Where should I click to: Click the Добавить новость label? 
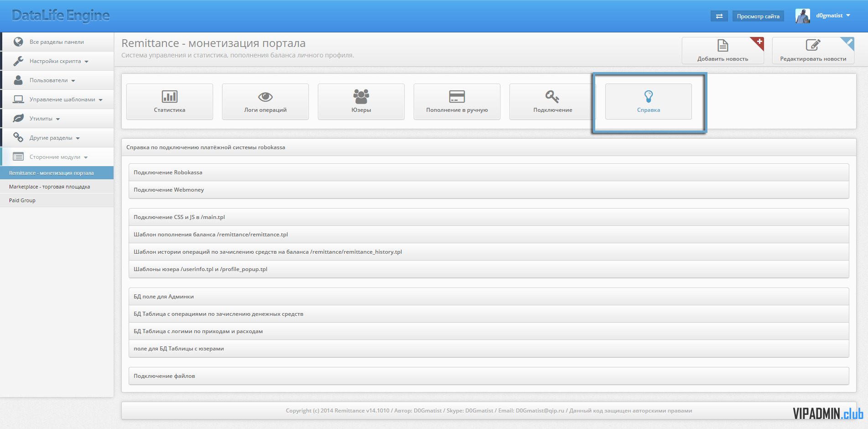(722, 59)
